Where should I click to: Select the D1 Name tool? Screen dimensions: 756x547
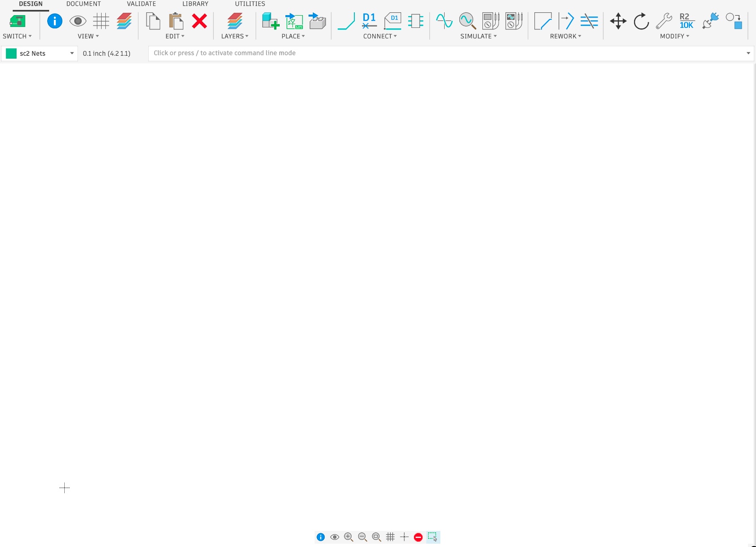(369, 21)
